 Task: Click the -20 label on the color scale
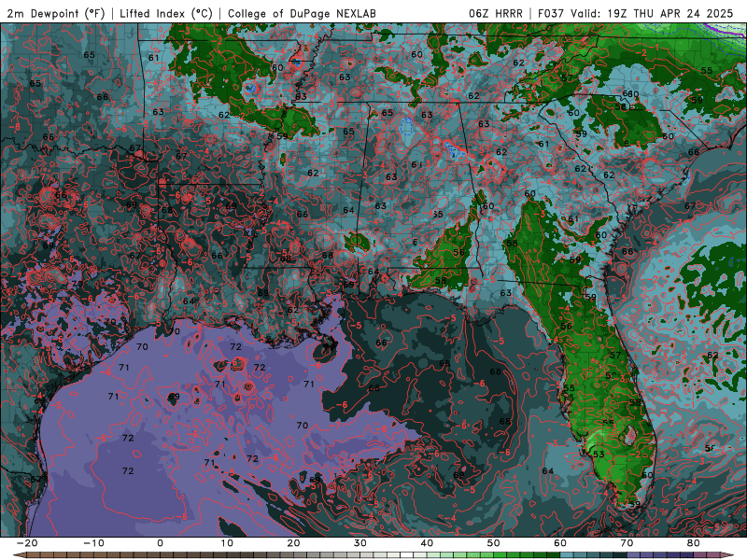tap(27, 543)
